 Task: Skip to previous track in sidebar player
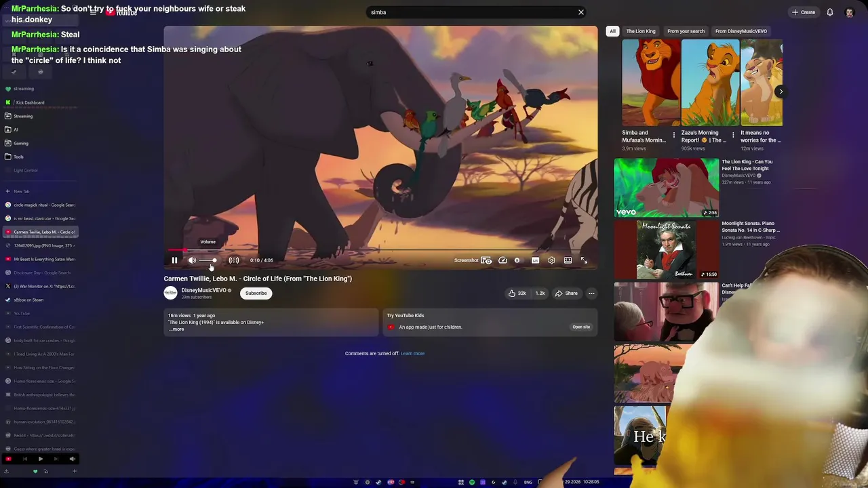tap(24, 459)
